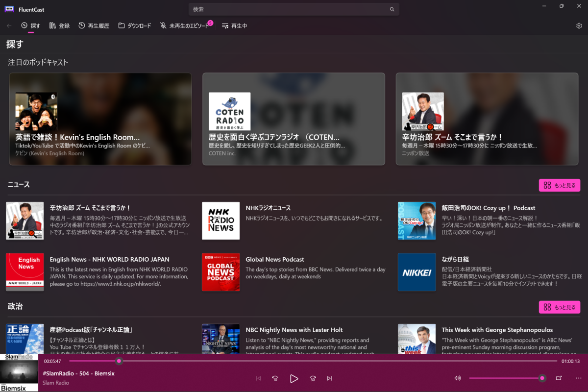The image size is (588, 392).
Task: Click NHK Radio News thumbnail
Action: (x=221, y=221)
